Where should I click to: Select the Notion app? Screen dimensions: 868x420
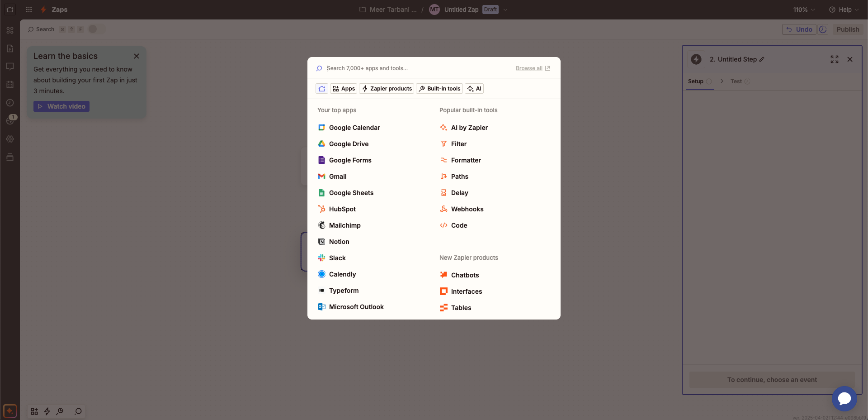(x=334, y=242)
